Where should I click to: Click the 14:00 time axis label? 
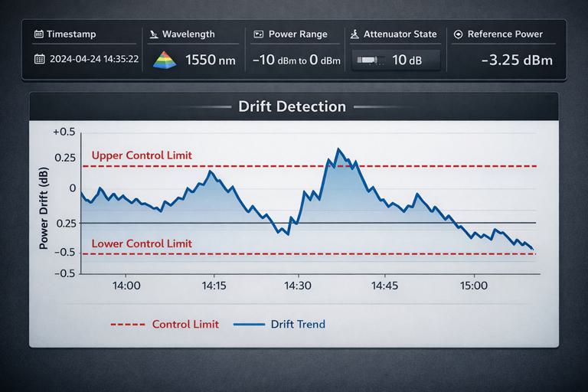[x=126, y=286]
